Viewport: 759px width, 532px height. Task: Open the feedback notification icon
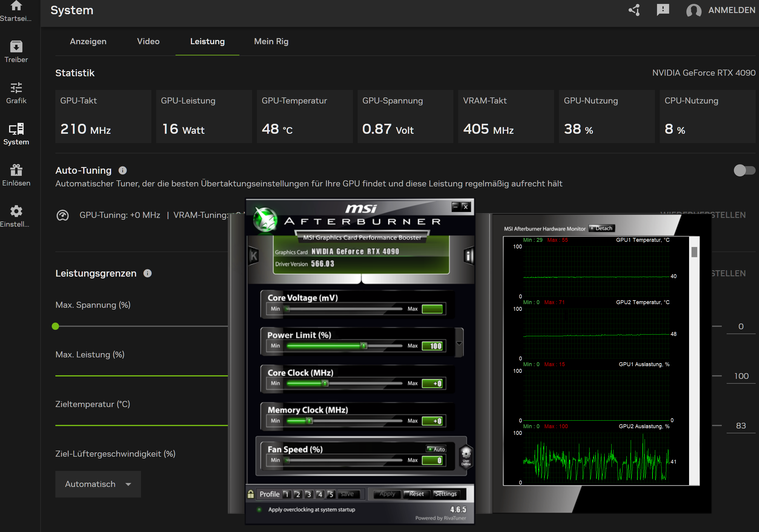coord(662,10)
